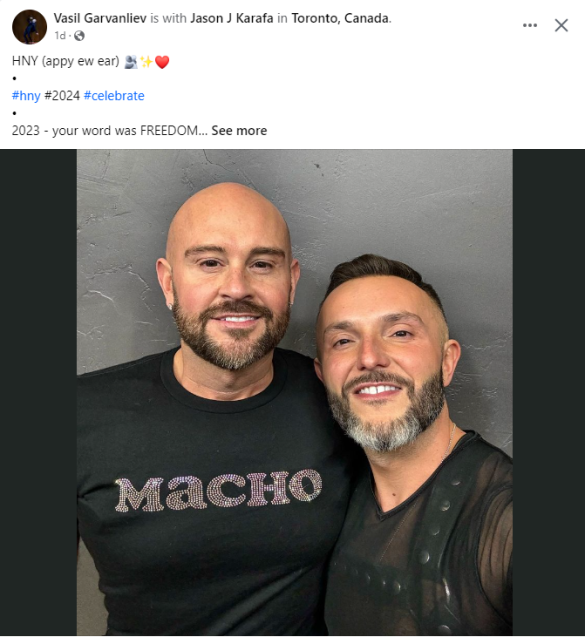Image resolution: width=585 pixels, height=637 pixels.
Task: Click the first emoji after HNY text
Action: coord(131,62)
